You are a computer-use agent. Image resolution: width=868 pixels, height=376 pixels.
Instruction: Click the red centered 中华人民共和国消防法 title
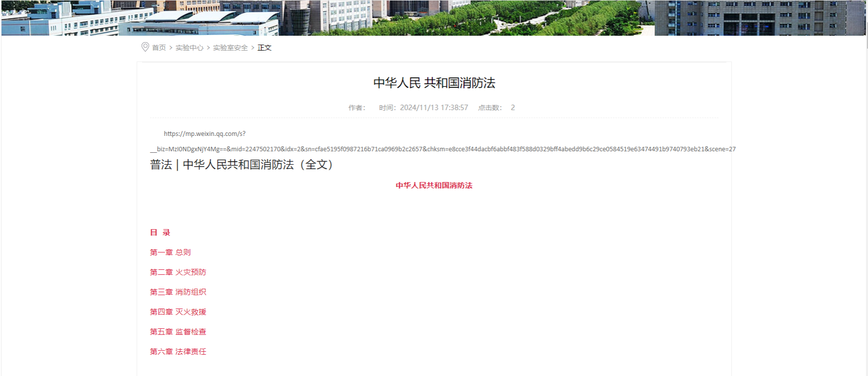coord(434,186)
